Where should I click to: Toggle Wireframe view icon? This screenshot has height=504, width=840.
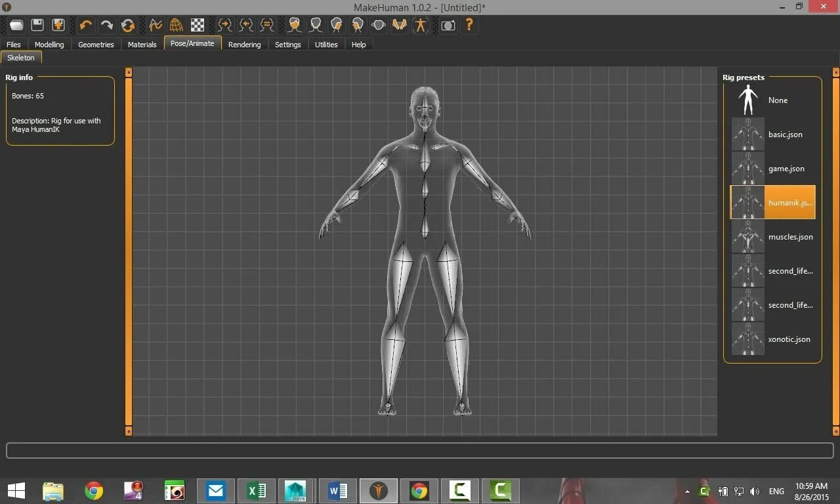pyautogui.click(x=176, y=25)
